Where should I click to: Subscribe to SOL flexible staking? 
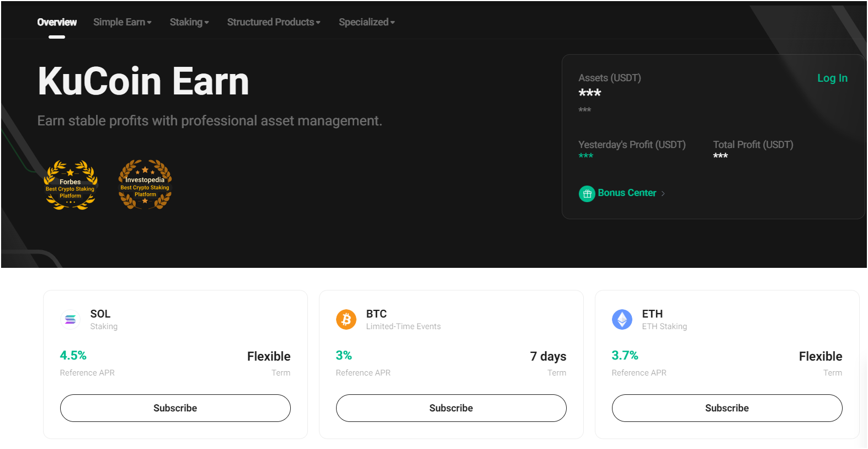click(175, 408)
